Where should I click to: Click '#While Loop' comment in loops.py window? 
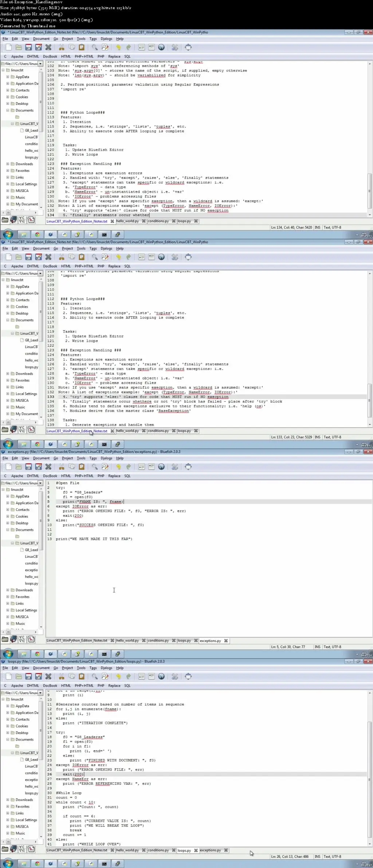tap(68, 793)
